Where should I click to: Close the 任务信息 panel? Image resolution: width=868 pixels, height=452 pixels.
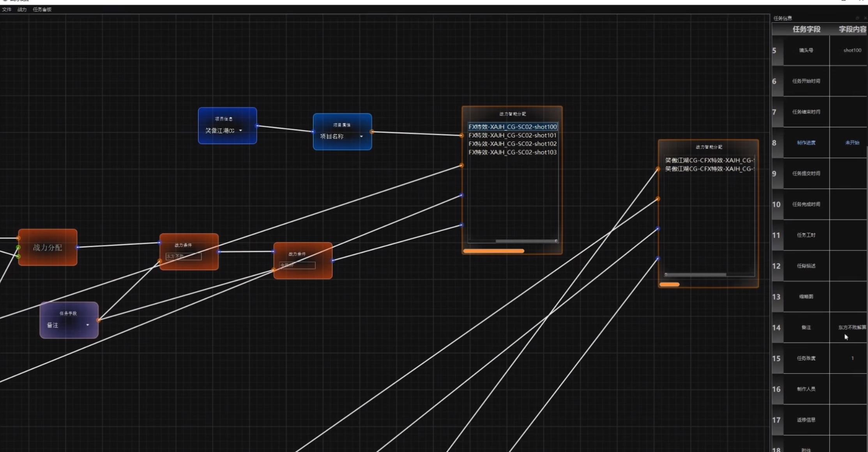(865, 18)
